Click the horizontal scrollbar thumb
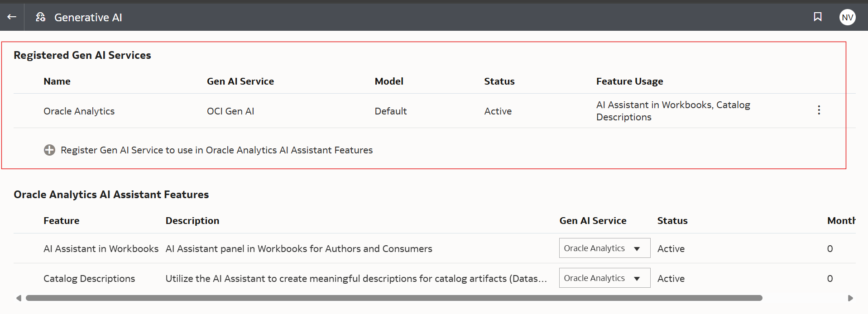 [394, 298]
